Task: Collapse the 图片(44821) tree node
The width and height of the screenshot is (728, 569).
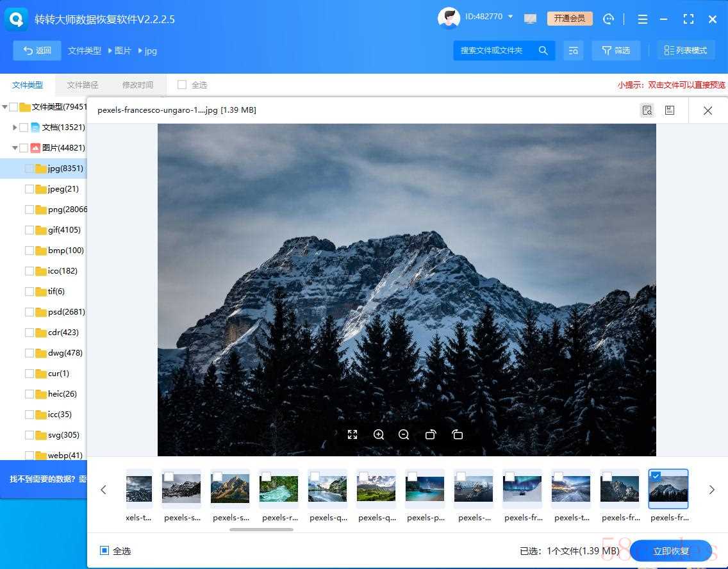Action: point(15,148)
